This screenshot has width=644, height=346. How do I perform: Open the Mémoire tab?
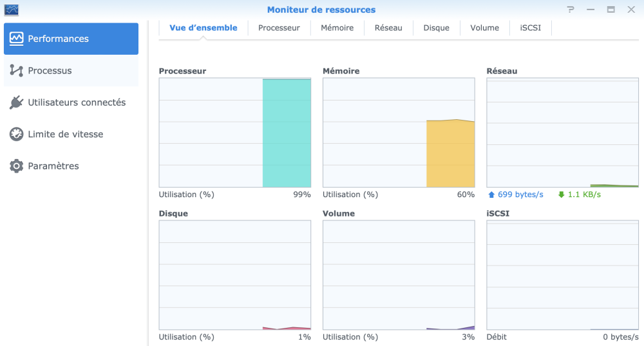tap(337, 28)
